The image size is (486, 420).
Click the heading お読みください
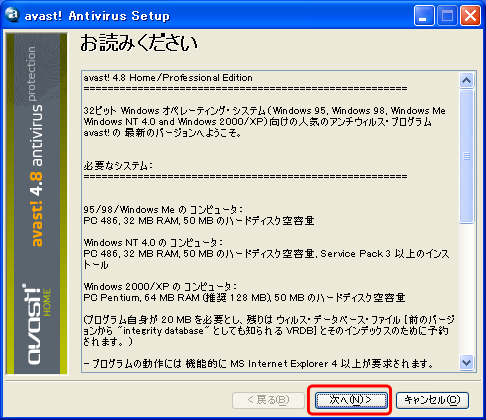[139, 43]
